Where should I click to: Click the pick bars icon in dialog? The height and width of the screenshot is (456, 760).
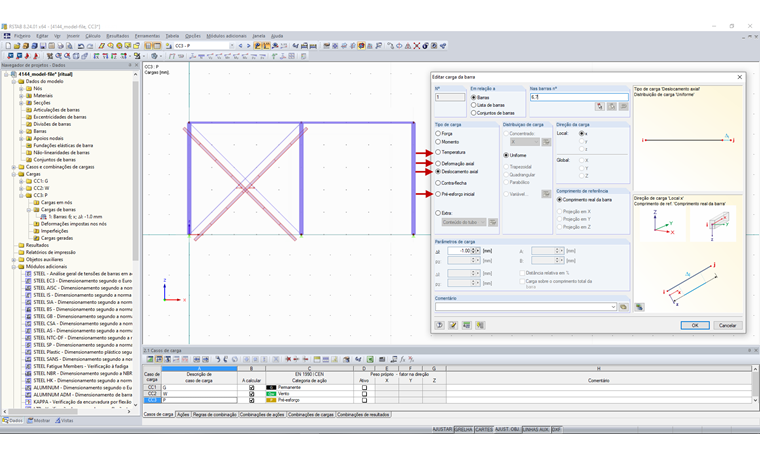click(600, 107)
